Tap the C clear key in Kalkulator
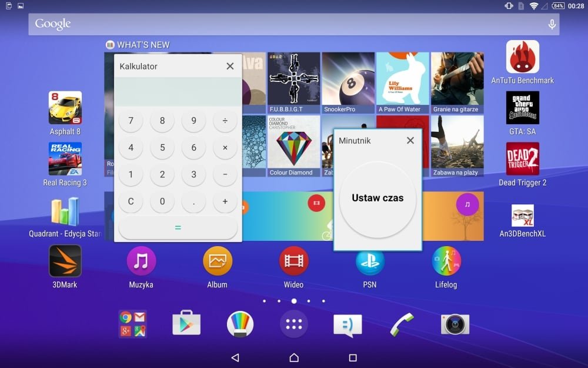Viewport: 588px width, 368px height. [x=131, y=201]
